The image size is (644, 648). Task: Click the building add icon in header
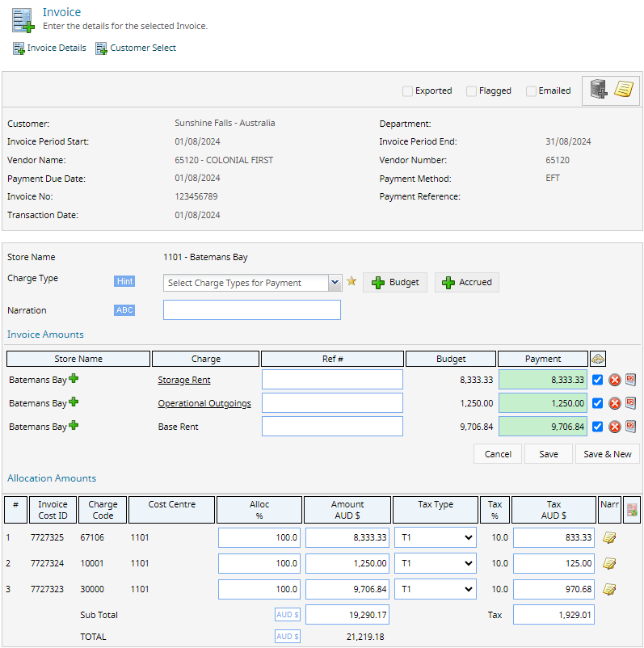[598, 89]
